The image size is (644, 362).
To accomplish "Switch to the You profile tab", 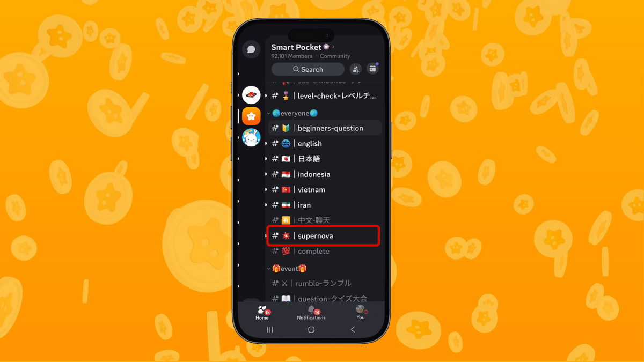I will pos(361,313).
